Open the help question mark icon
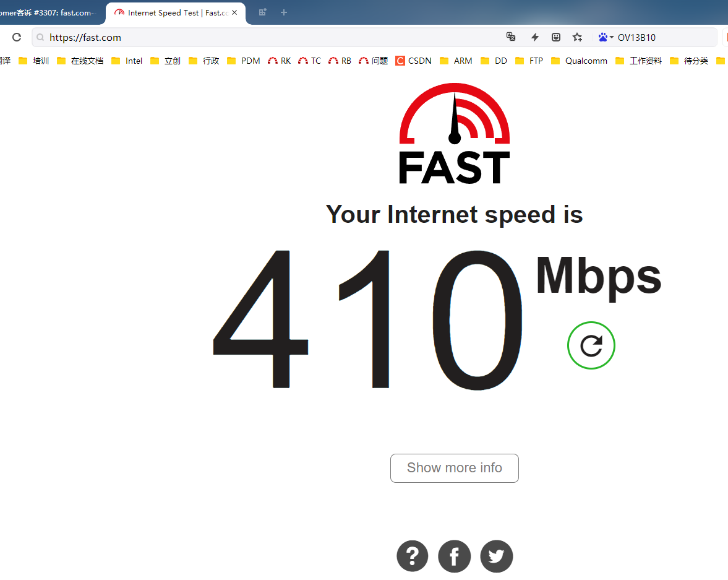The image size is (728, 580). tap(413, 556)
